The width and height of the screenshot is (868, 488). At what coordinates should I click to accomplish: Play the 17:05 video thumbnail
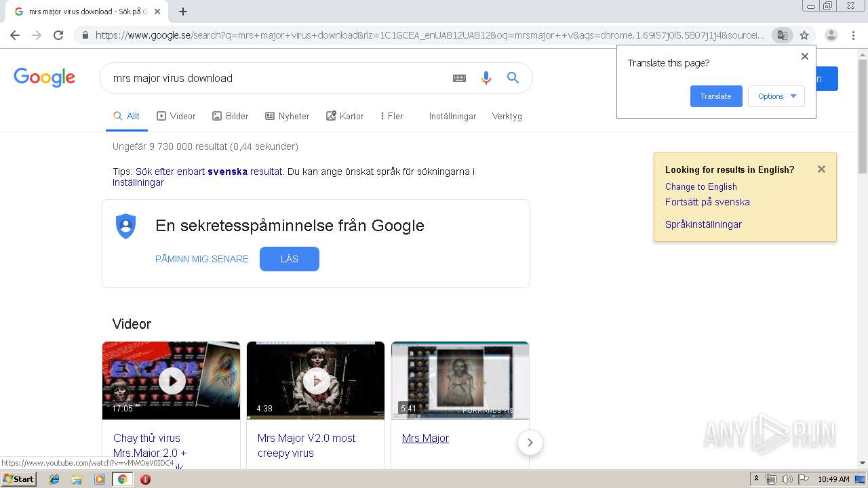[172, 380]
